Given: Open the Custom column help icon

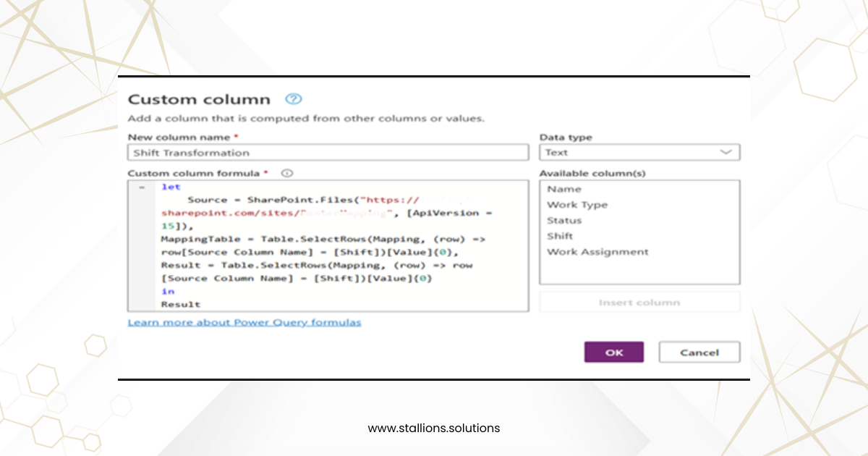Looking at the screenshot, I should (x=294, y=100).
